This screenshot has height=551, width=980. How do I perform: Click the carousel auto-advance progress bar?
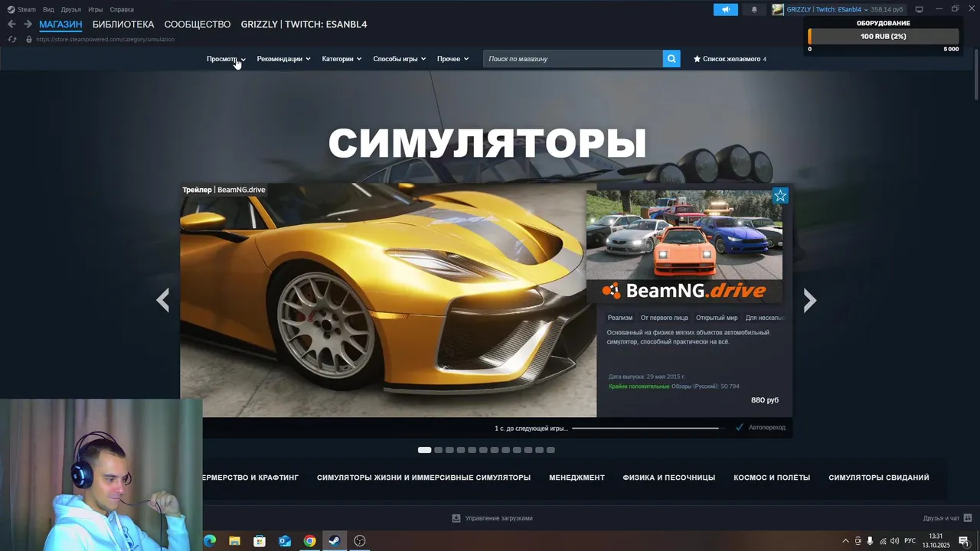coord(648,428)
